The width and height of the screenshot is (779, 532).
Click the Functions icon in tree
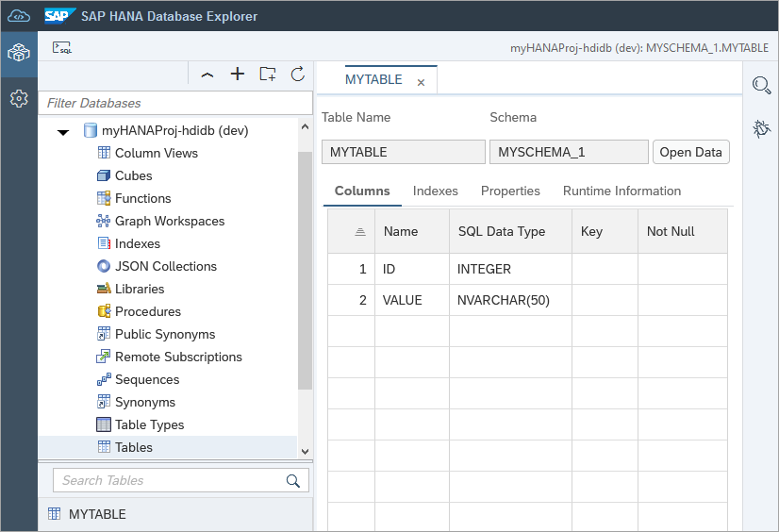tap(104, 198)
